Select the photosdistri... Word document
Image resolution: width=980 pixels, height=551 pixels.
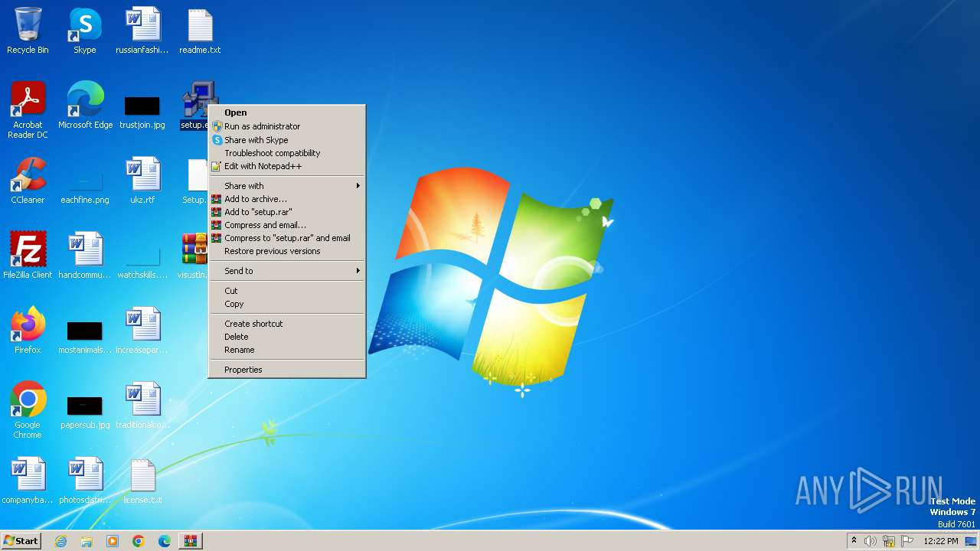tap(85, 481)
